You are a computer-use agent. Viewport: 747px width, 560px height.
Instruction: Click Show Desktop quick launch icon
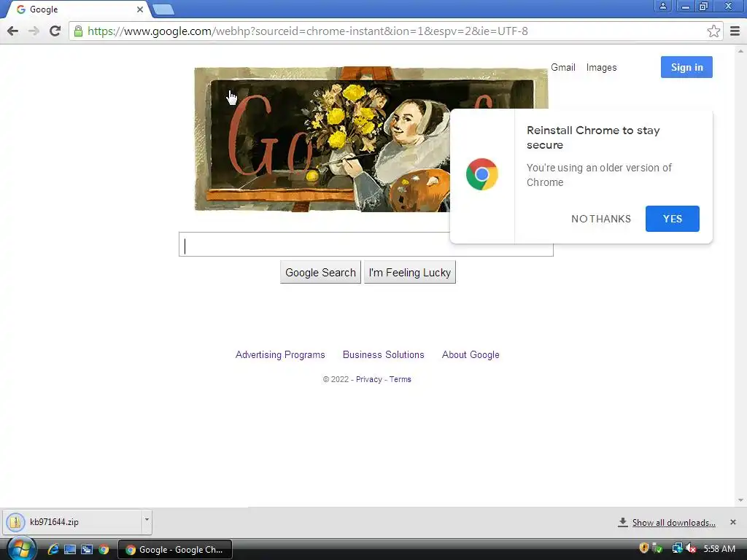[70, 550]
